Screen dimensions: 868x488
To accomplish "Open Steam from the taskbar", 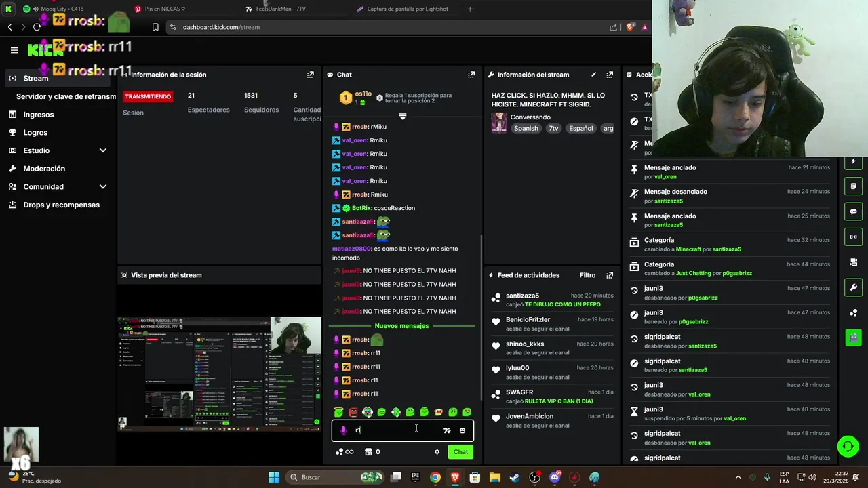I will (x=515, y=477).
